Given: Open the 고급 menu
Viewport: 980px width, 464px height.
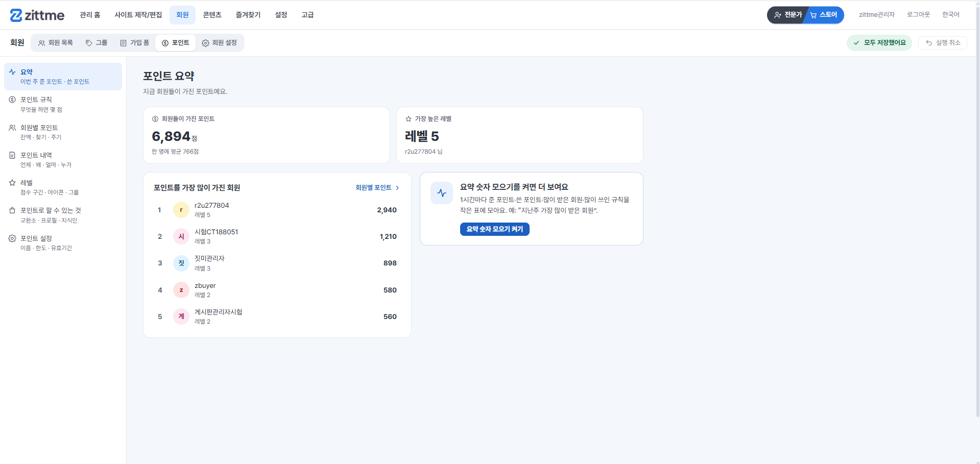Looking at the screenshot, I should click(307, 15).
